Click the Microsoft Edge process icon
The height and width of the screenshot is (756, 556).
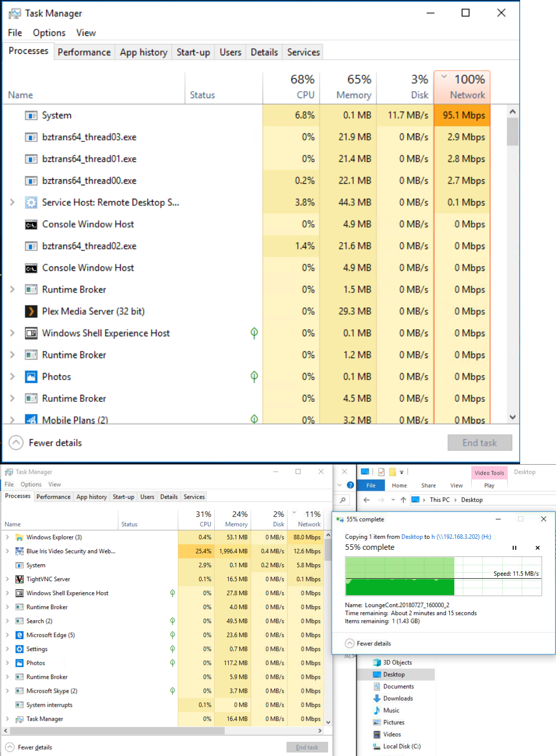pos(19,635)
